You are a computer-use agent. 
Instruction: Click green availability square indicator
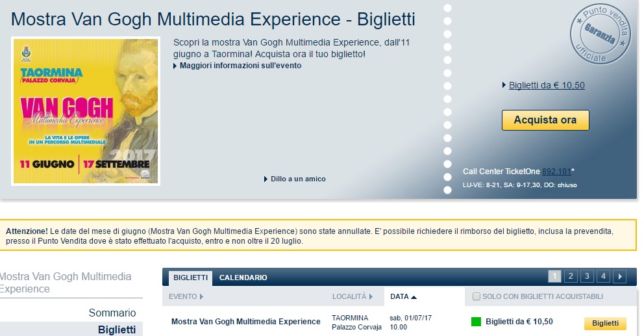[x=476, y=322]
